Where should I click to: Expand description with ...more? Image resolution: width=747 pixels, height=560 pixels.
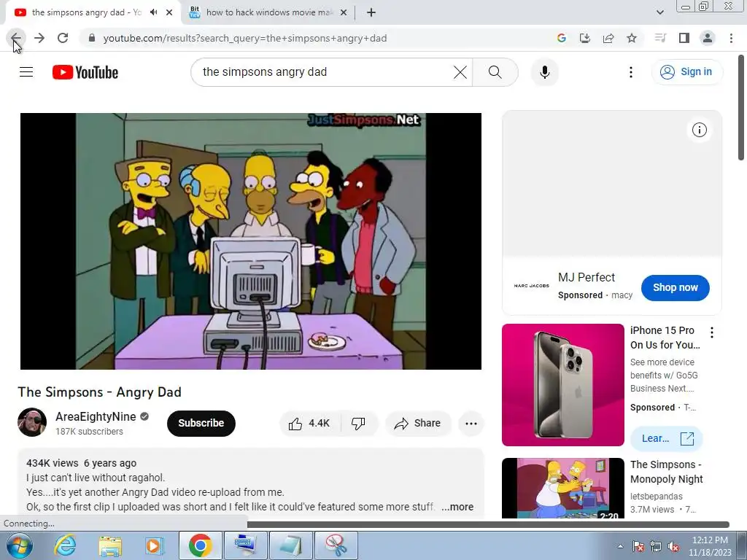457,507
